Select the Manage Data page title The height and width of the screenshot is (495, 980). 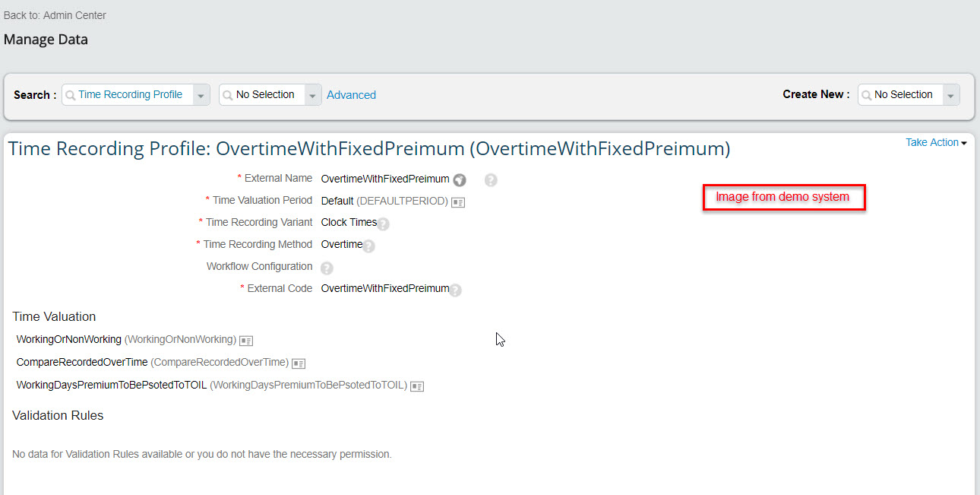click(46, 40)
